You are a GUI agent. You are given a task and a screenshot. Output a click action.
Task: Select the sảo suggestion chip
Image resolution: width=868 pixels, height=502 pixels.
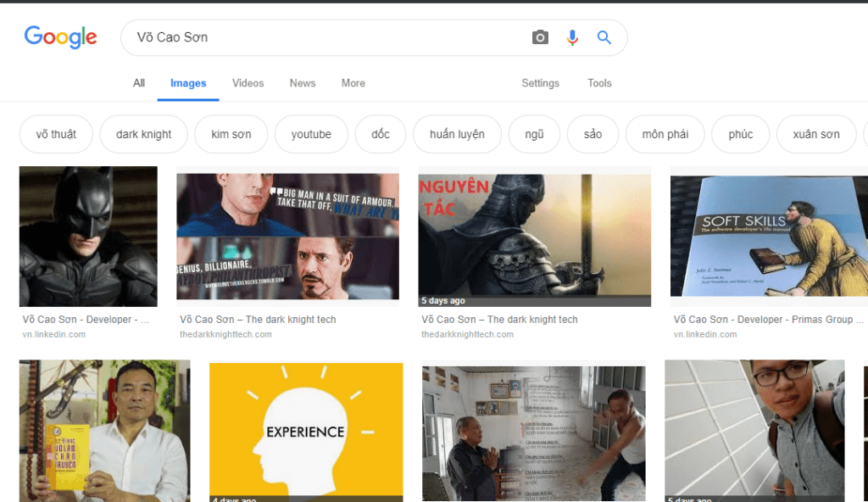593,134
